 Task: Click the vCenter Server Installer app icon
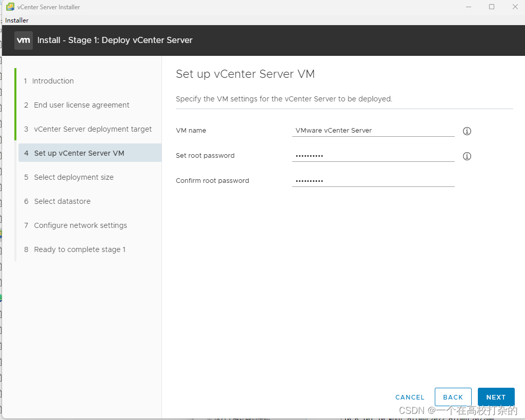[x=10, y=7]
